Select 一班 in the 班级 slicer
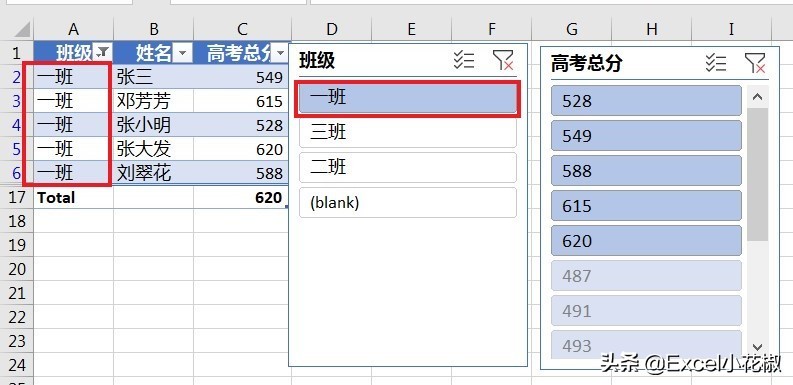The image size is (793, 385). (x=408, y=97)
